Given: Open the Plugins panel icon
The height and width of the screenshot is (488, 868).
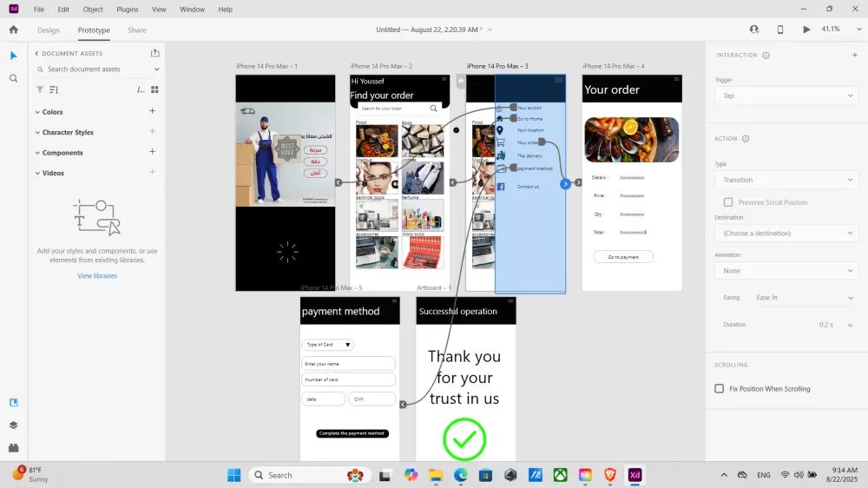Looking at the screenshot, I should 13,447.
